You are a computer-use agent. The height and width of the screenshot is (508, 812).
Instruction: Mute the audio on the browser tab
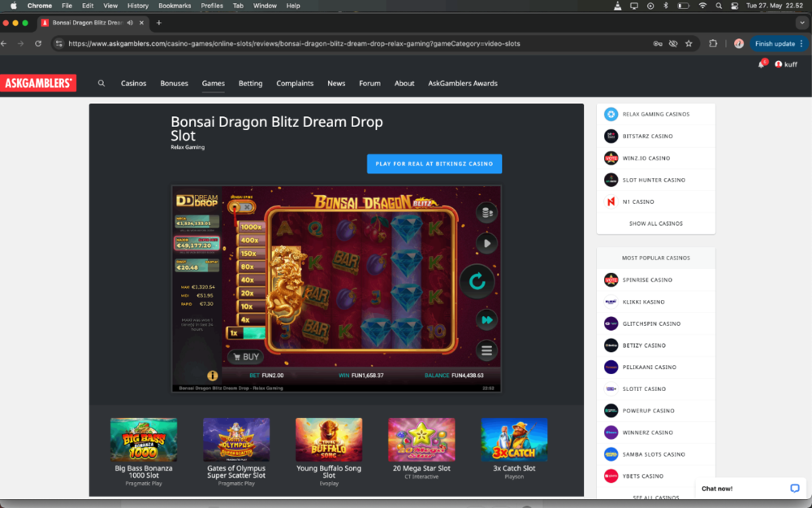130,23
